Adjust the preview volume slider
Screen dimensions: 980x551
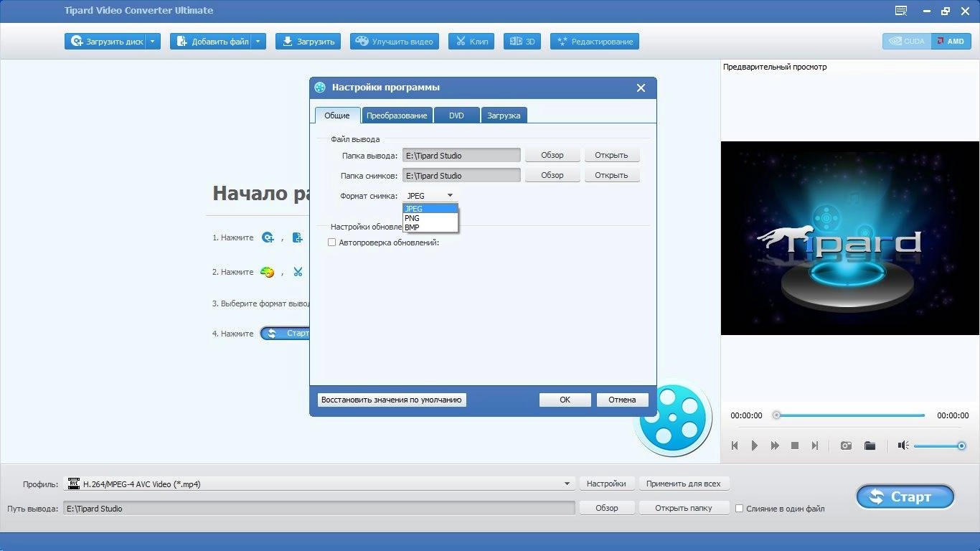[940, 446]
